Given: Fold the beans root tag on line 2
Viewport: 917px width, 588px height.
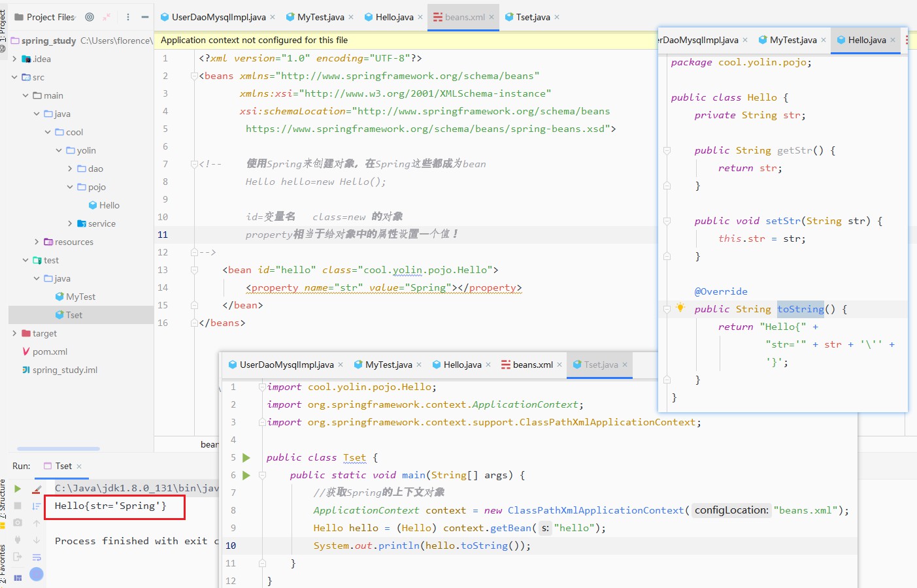Looking at the screenshot, I should tap(194, 76).
